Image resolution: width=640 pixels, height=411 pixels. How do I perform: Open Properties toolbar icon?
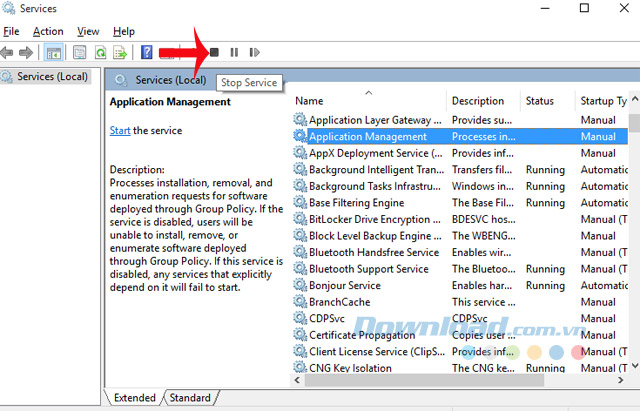click(79, 52)
